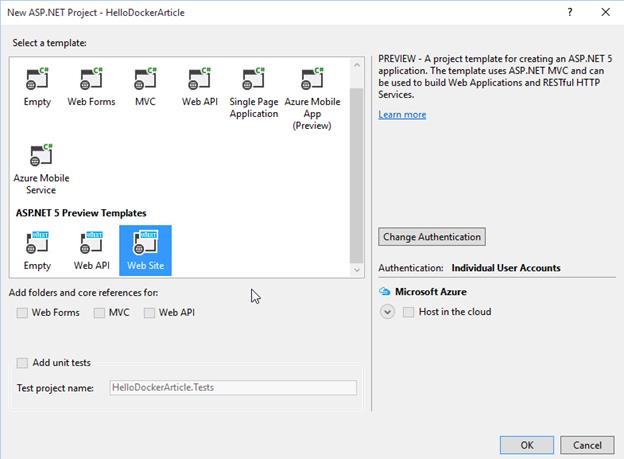Click the template list scrollbar thumb
Screen dimensions: 624x459
pyautogui.click(x=357, y=175)
